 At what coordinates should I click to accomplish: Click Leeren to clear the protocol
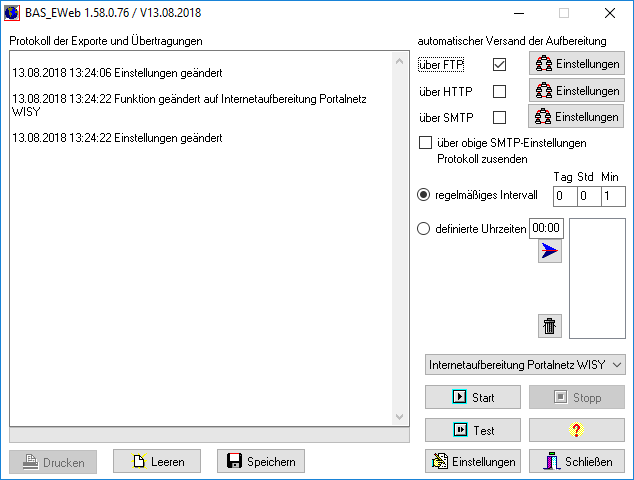157,461
